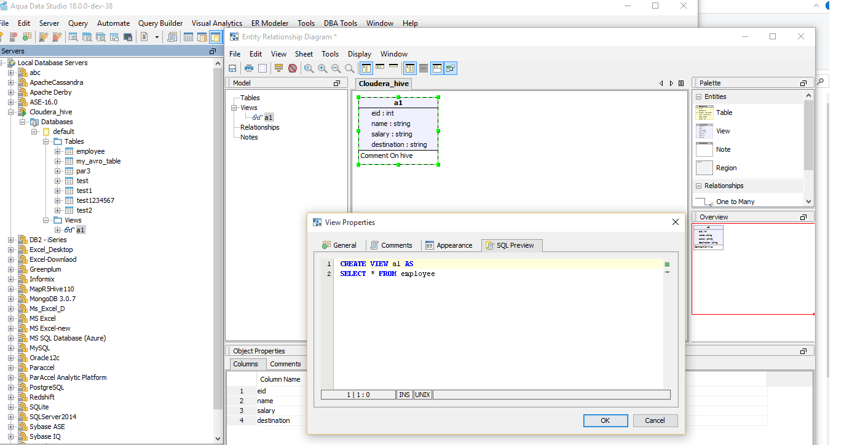Click the tab list icon right of Cloudera_hive tab

coord(681,83)
